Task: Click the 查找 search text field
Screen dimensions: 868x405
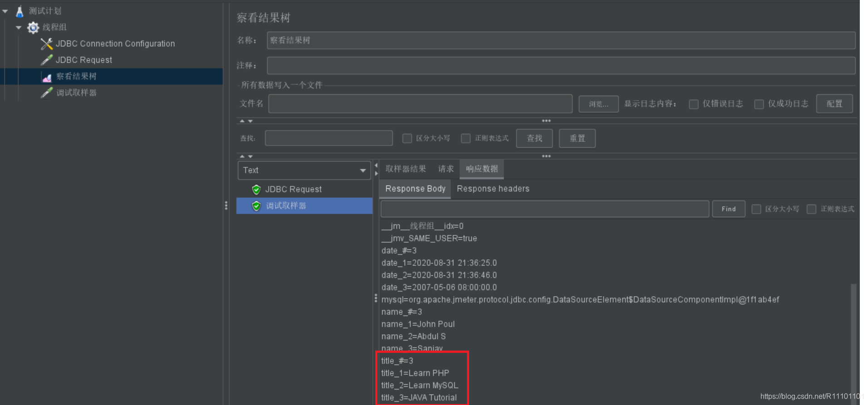Action: click(329, 138)
